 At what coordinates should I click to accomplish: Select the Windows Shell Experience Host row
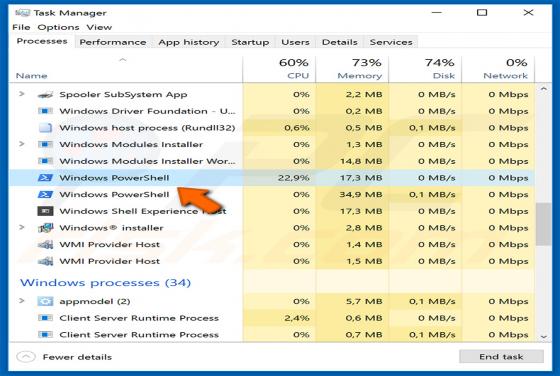coord(272,211)
